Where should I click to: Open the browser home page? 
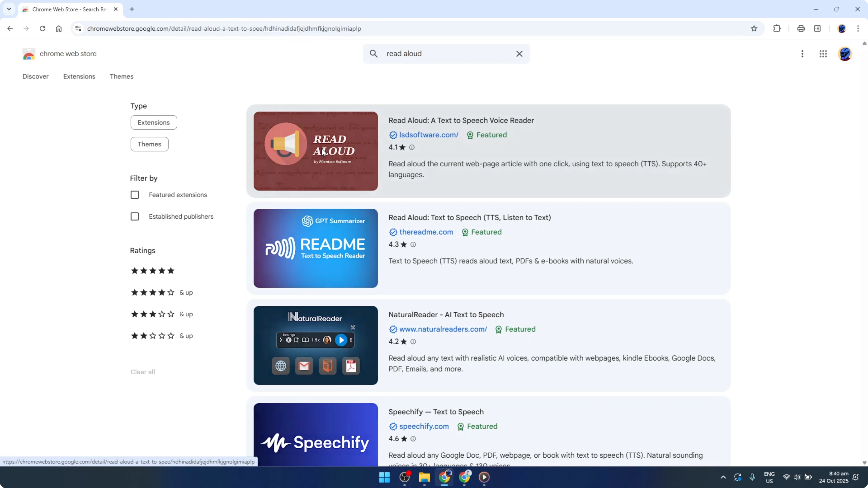pyautogui.click(x=59, y=29)
